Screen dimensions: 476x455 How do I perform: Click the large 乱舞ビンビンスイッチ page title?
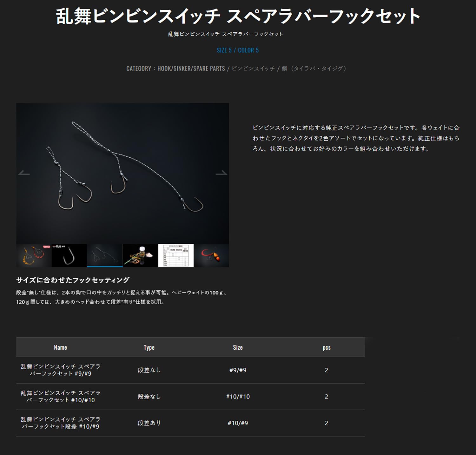[238, 16]
